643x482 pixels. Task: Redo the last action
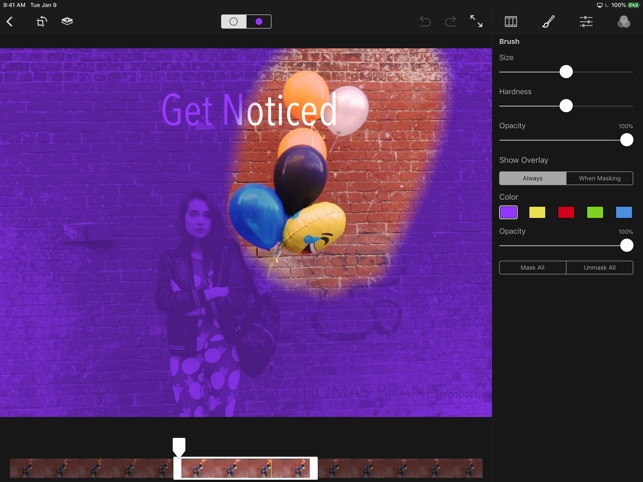point(450,21)
